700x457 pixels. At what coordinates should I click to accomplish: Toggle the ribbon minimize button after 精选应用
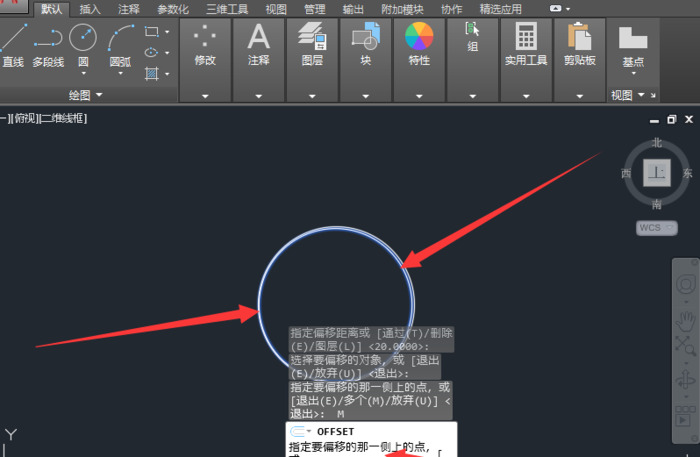560,8
